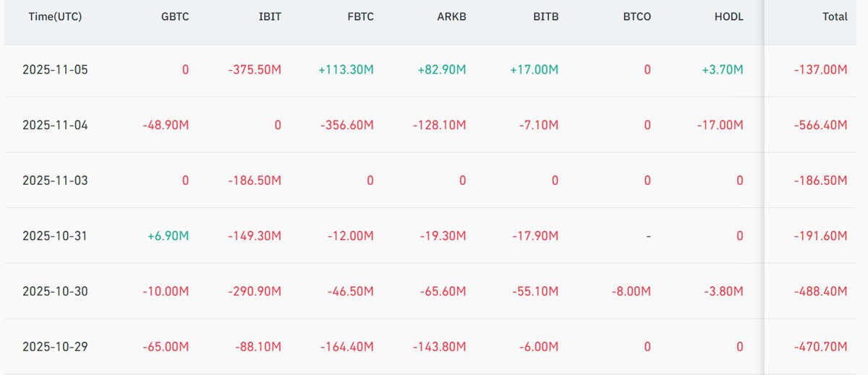This screenshot has height=375, width=868.
Task: Click the Total column header
Action: (835, 17)
